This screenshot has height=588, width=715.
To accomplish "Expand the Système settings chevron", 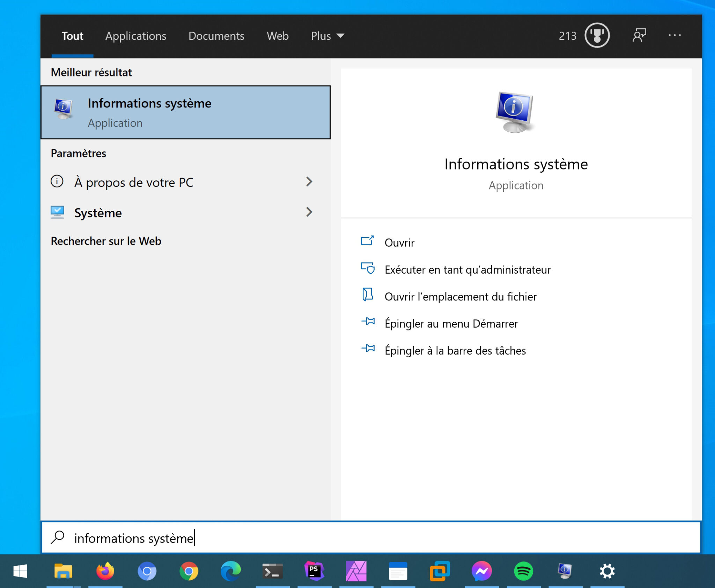I will click(x=309, y=212).
